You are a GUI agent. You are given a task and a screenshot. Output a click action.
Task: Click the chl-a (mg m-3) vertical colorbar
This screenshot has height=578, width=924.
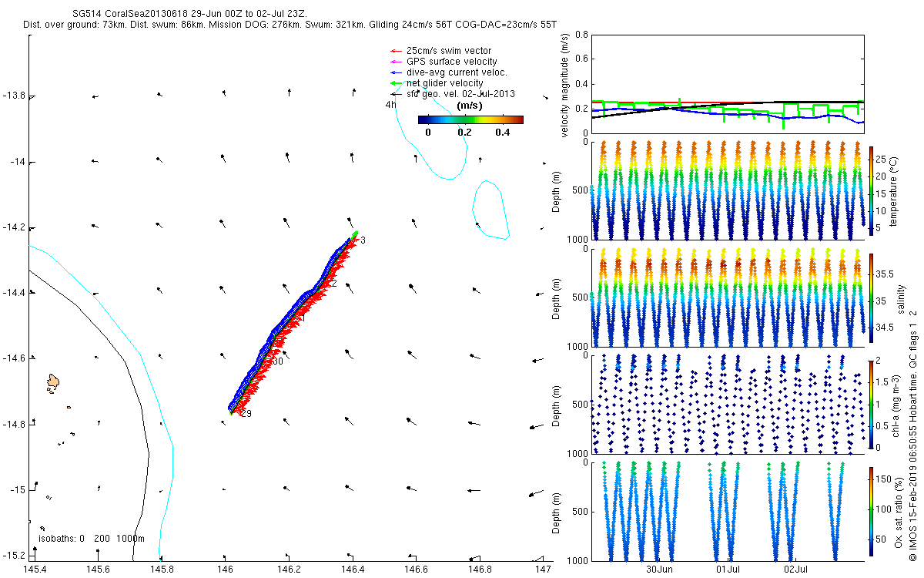(871, 403)
